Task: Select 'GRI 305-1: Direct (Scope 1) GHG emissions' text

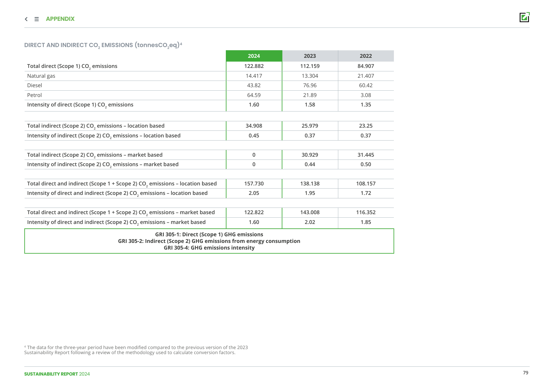Action: tap(209, 234)
